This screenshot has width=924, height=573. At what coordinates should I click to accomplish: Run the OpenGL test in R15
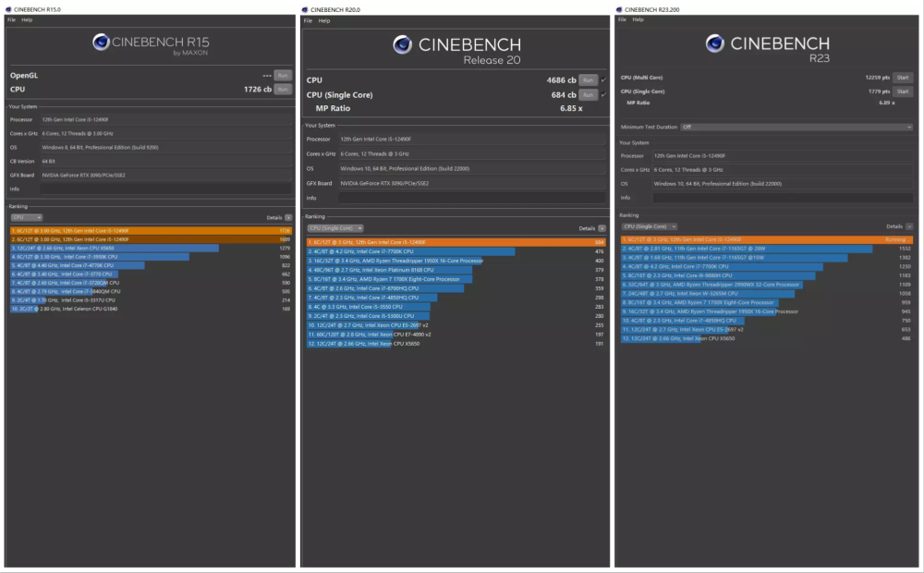coord(283,75)
